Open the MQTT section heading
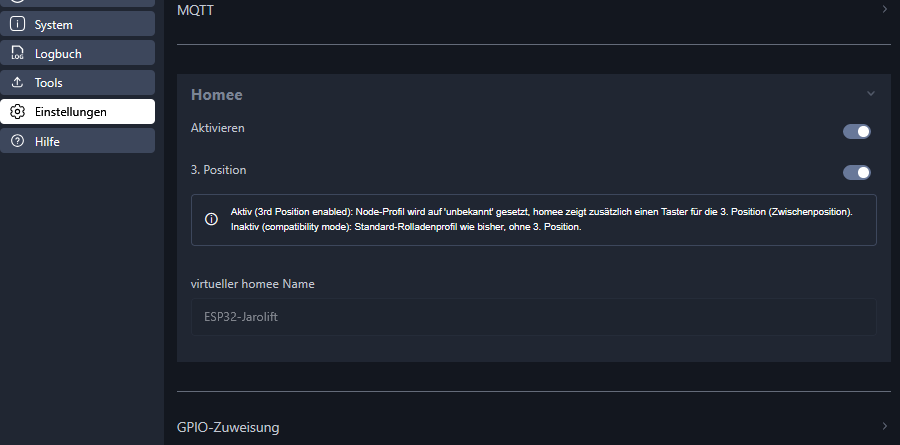This screenshot has height=445, width=900. pyautogui.click(x=196, y=10)
